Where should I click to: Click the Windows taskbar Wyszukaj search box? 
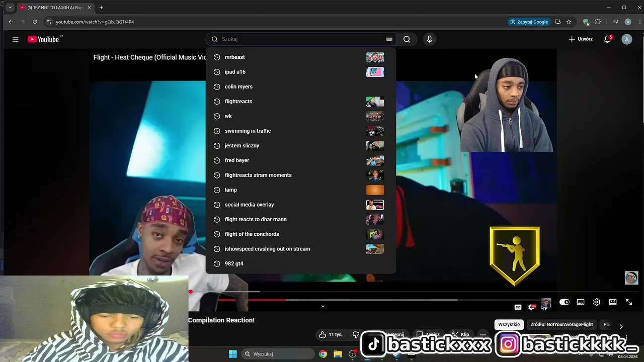pyautogui.click(x=277, y=354)
